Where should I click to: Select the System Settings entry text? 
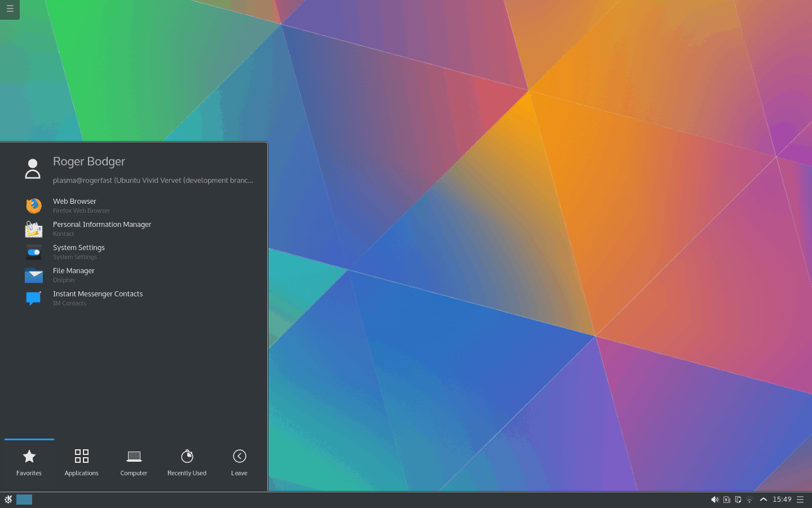[x=79, y=248]
